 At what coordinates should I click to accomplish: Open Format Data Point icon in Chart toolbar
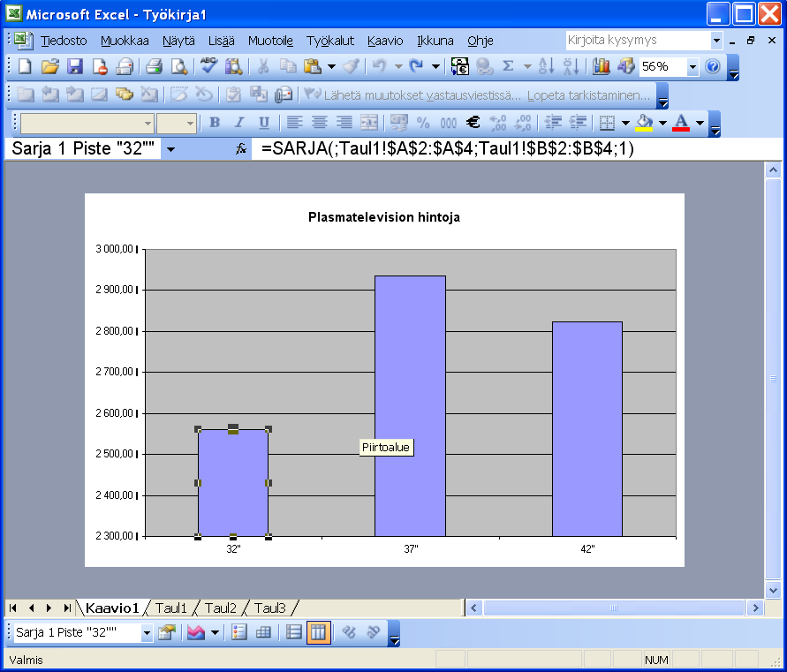coord(167,632)
